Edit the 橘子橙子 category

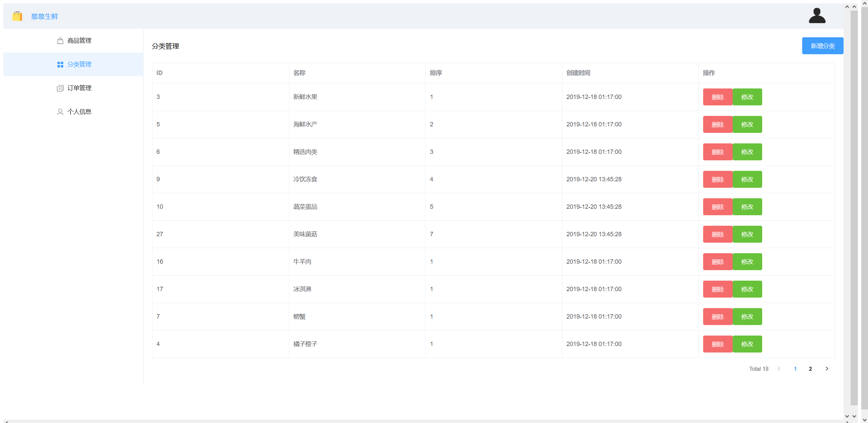pos(747,344)
